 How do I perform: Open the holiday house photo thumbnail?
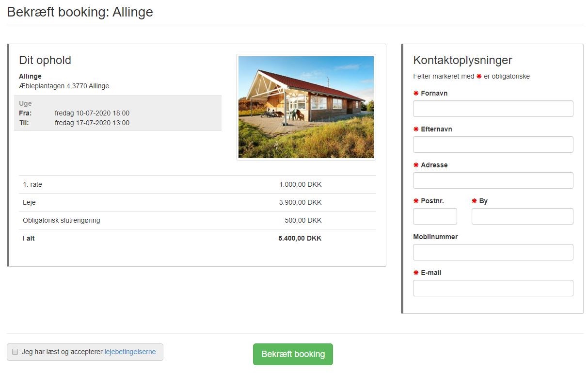tap(306, 107)
